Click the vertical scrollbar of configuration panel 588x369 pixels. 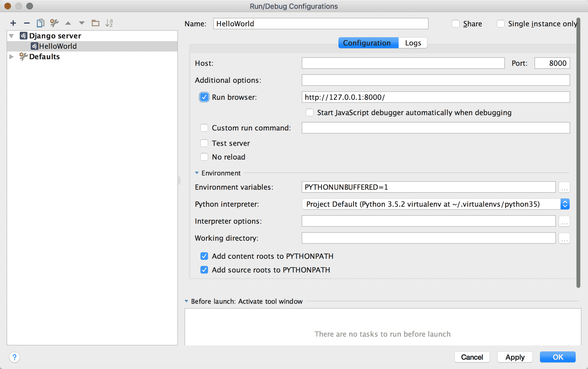coord(578,153)
